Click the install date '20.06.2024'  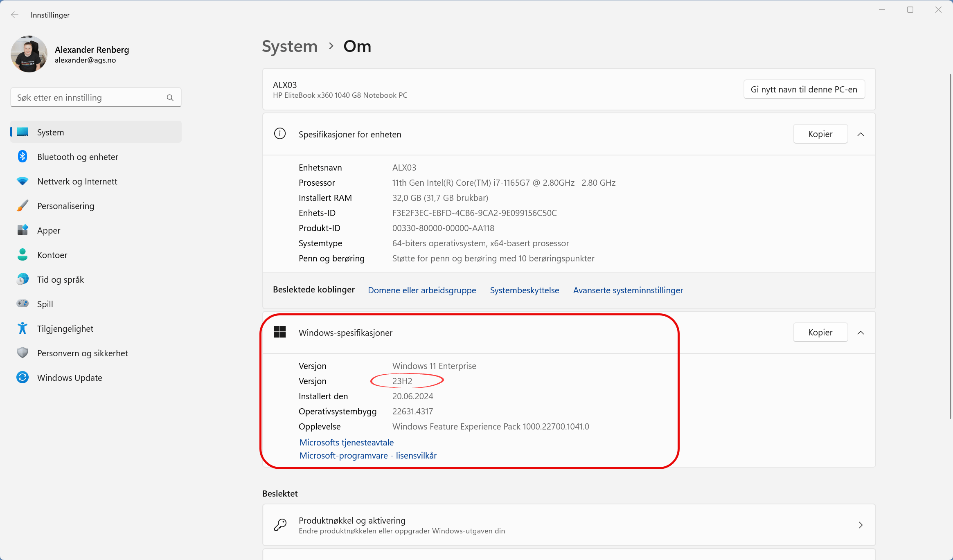click(412, 396)
